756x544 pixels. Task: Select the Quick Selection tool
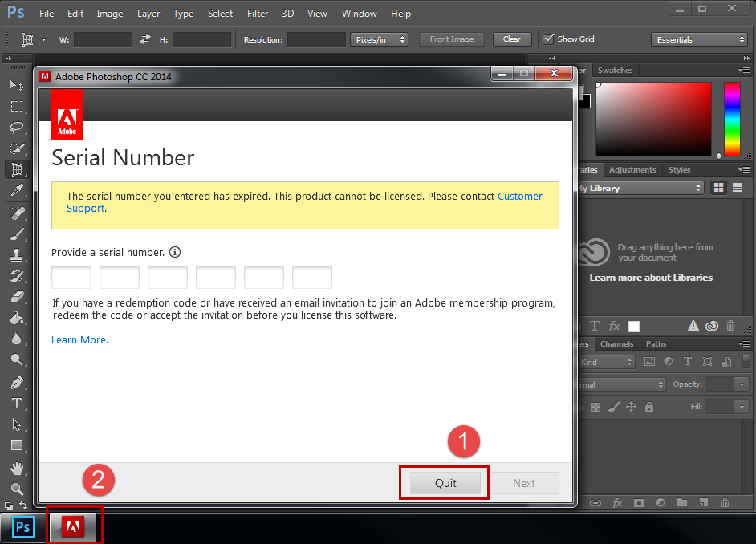point(17,148)
